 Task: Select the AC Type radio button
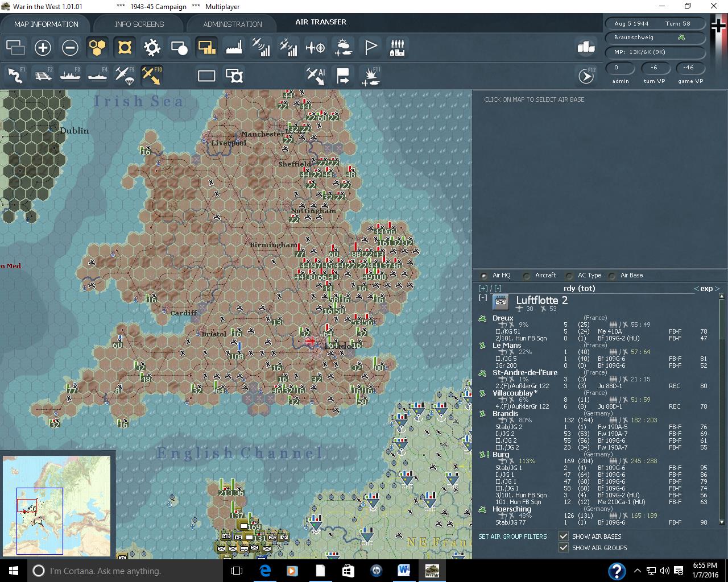click(x=569, y=276)
